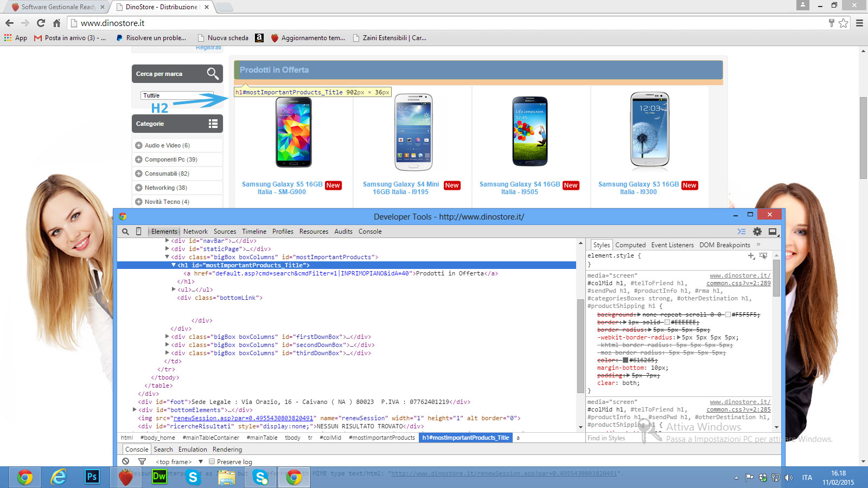Click the search magnifier in Cerca per marca
This screenshot has height=488, width=868.
213,73
